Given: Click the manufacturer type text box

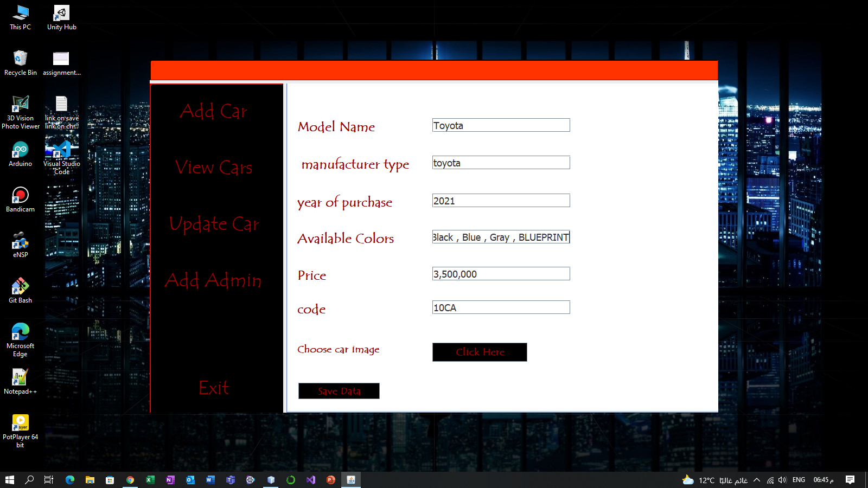Looking at the screenshot, I should [x=501, y=163].
